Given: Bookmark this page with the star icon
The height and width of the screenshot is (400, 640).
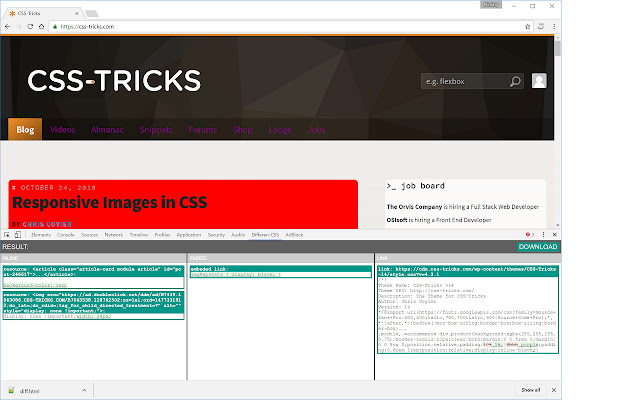Looking at the screenshot, I should point(527,27).
